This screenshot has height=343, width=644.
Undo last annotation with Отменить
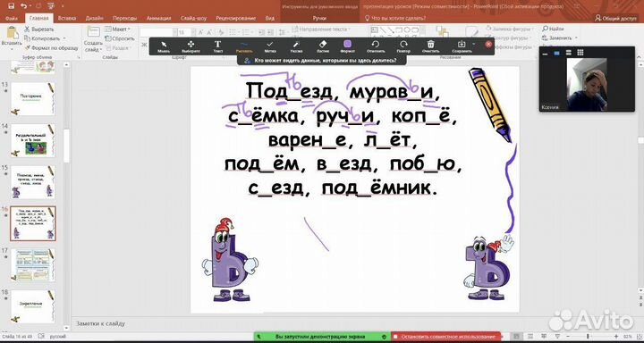pyautogui.click(x=376, y=46)
